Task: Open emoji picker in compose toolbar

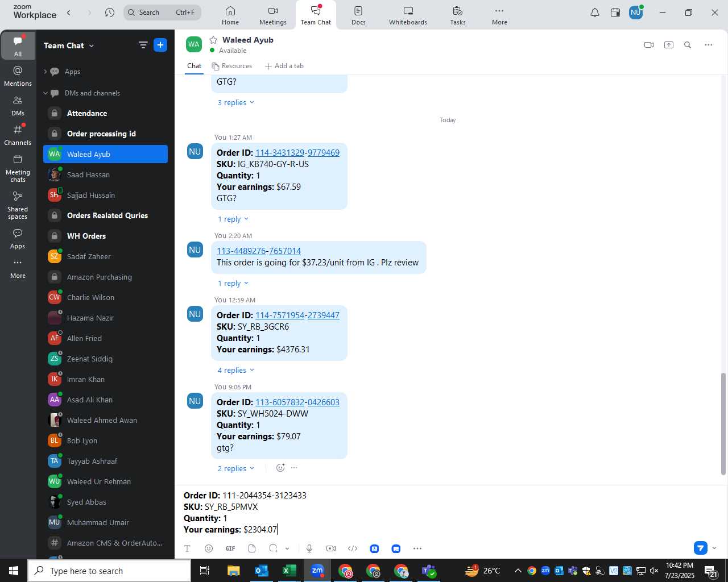Action: click(x=209, y=548)
